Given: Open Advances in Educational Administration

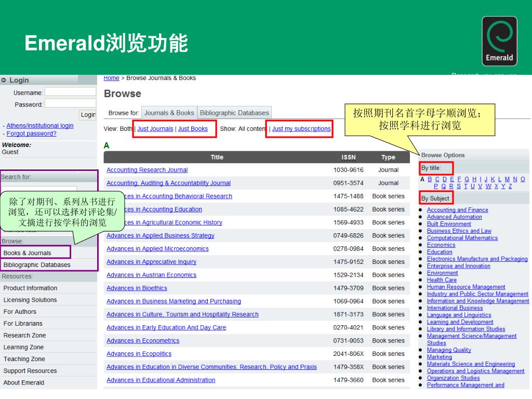Looking at the screenshot, I should point(161,380).
